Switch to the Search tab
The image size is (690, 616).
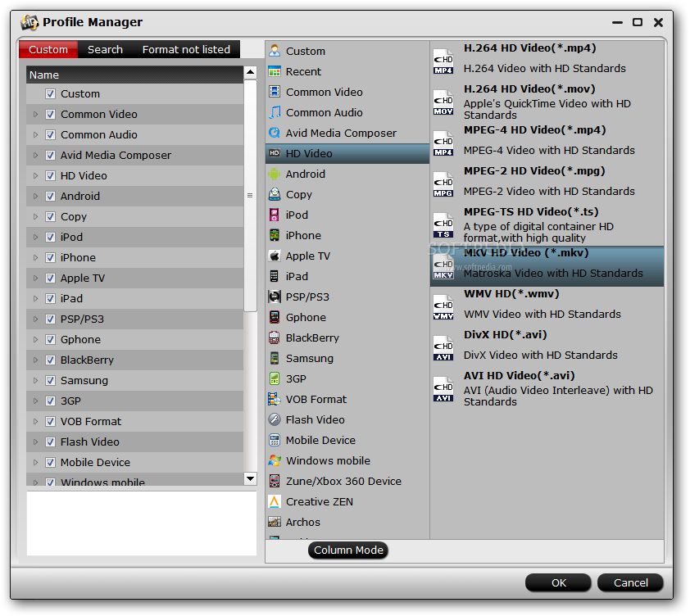pos(105,49)
